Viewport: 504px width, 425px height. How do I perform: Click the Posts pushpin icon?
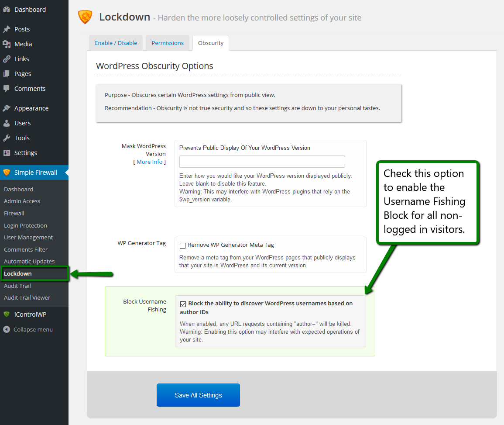(x=7, y=29)
